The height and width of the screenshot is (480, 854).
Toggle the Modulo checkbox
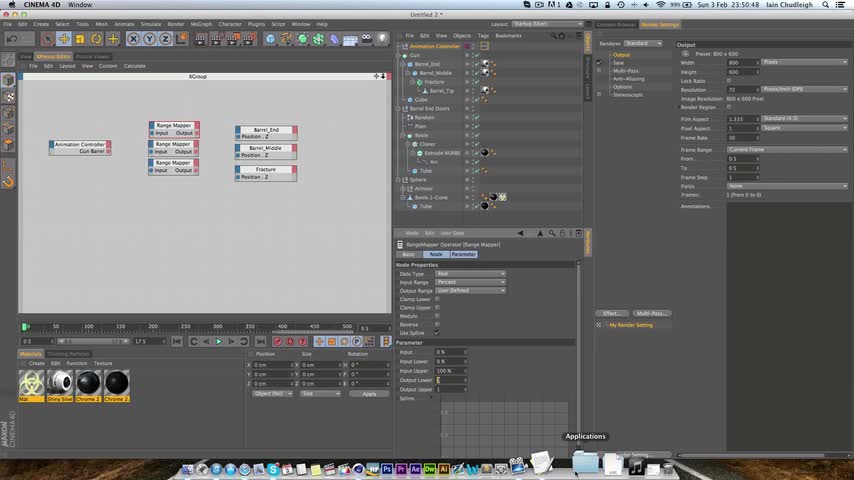click(437, 316)
